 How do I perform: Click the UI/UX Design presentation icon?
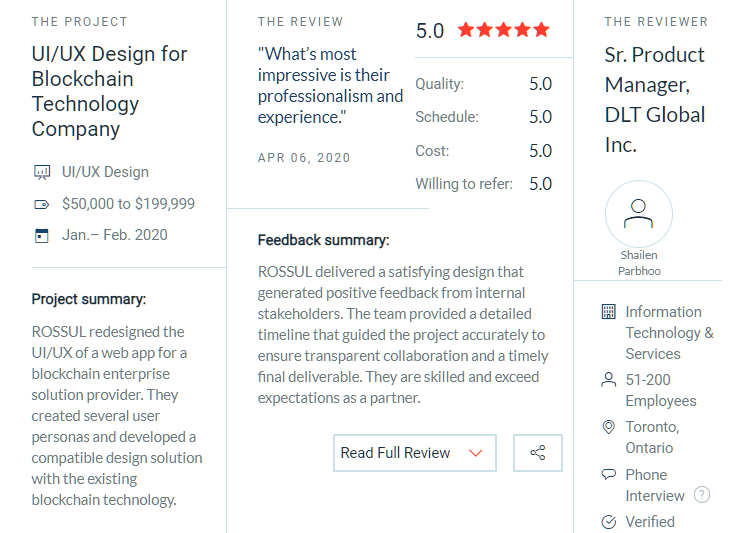[x=42, y=172]
